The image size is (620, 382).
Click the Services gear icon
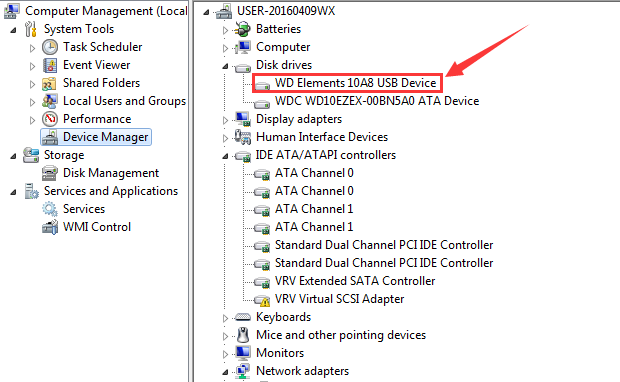(x=50, y=209)
